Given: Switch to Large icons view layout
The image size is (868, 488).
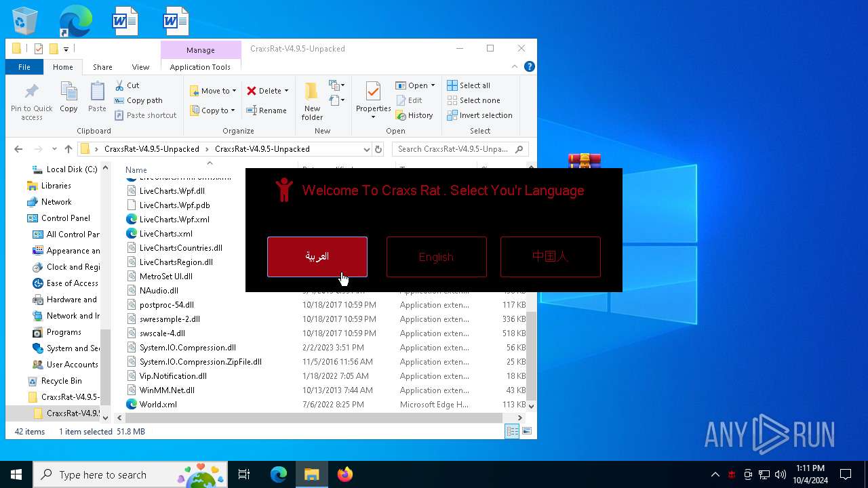Looking at the screenshot, I should click(527, 431).
